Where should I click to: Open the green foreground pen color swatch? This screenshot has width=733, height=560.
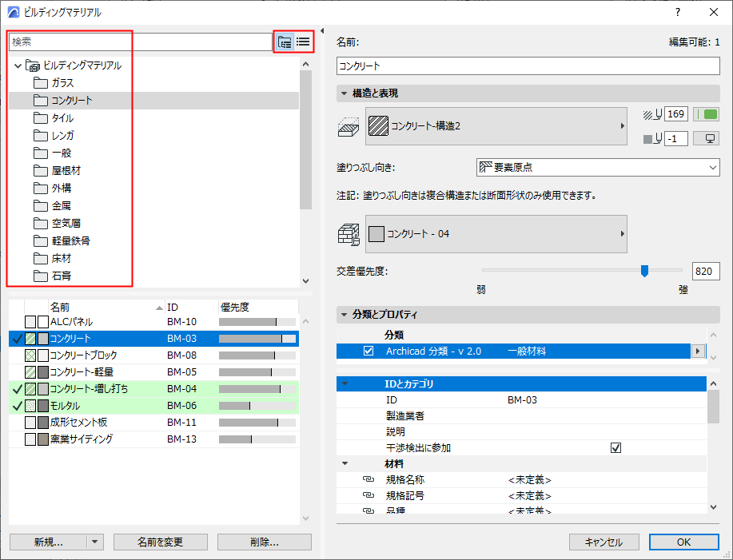click(706, 114)
